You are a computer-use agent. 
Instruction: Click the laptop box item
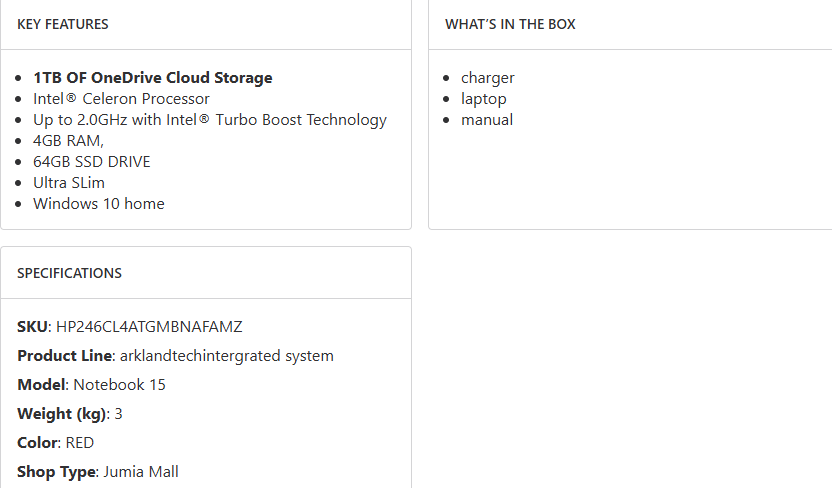tap(483, 99)
